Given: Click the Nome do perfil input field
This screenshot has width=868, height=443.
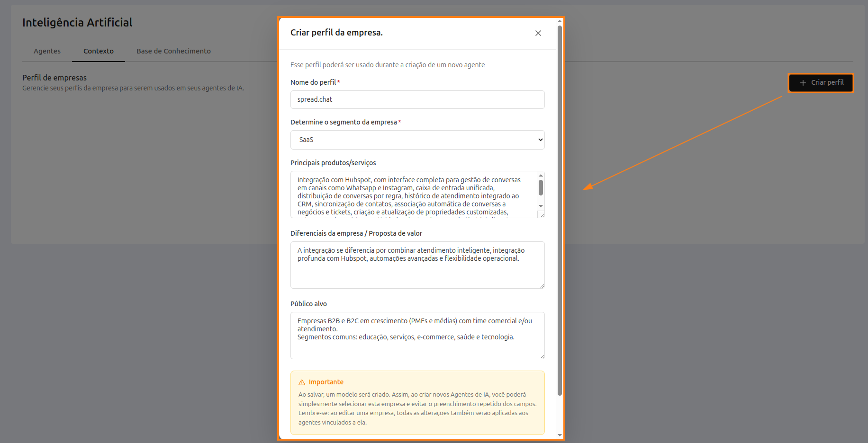Looking at the screenshot, I should pyautogui.click(x=417, y=100).
